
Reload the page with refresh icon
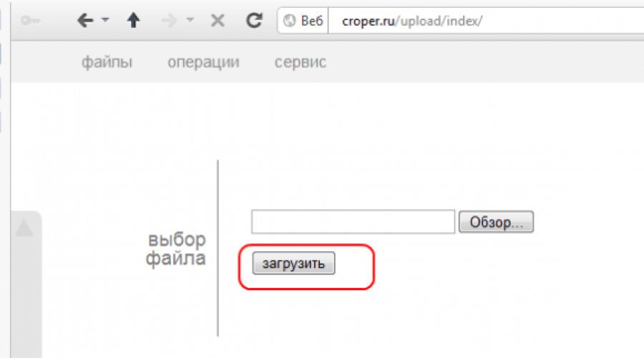(254, 20)
